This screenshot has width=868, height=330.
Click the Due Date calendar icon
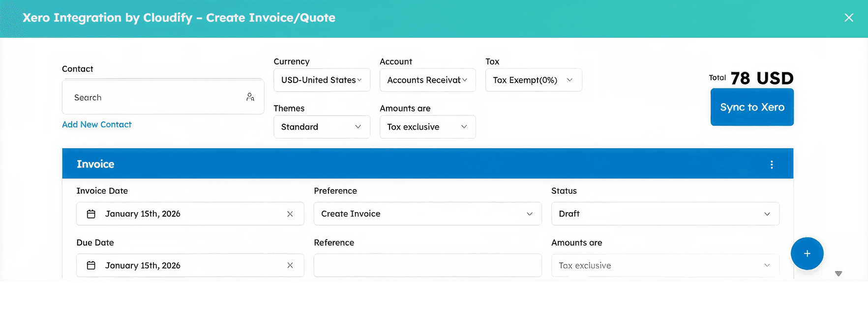tap(91, 266)
